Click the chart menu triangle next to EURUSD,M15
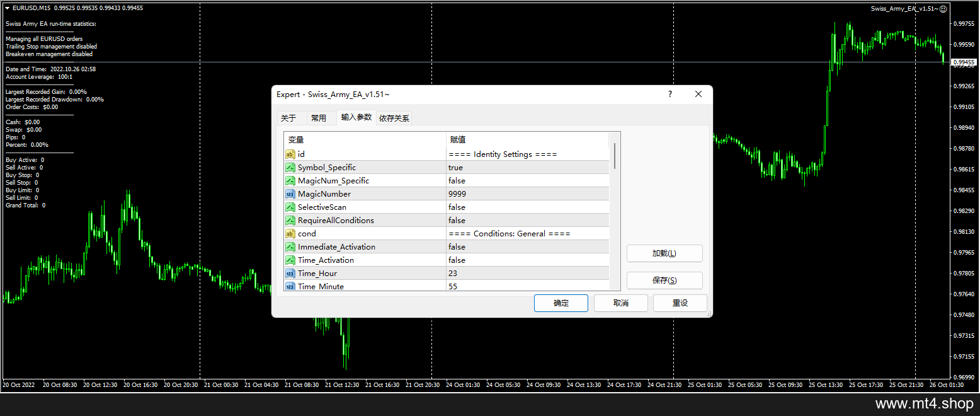Image resolution: width=980 pixels, height=416 pixels. pos(7,8)
